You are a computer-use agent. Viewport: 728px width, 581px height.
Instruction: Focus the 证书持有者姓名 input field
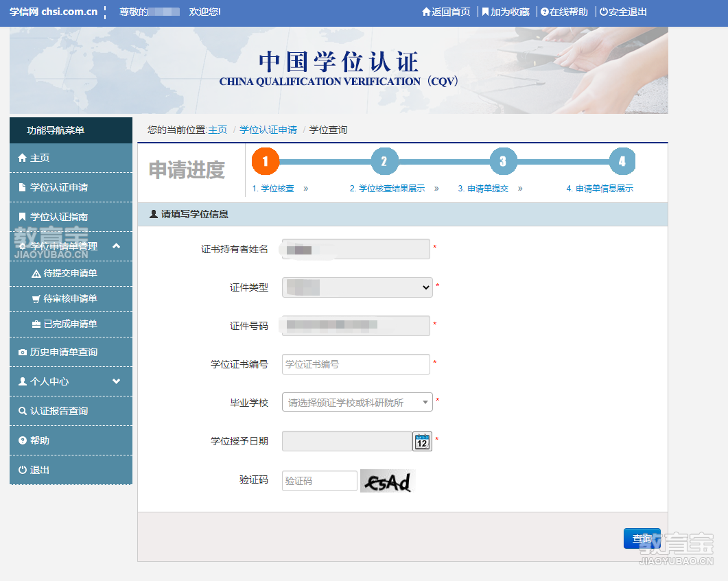pos(355,249)
